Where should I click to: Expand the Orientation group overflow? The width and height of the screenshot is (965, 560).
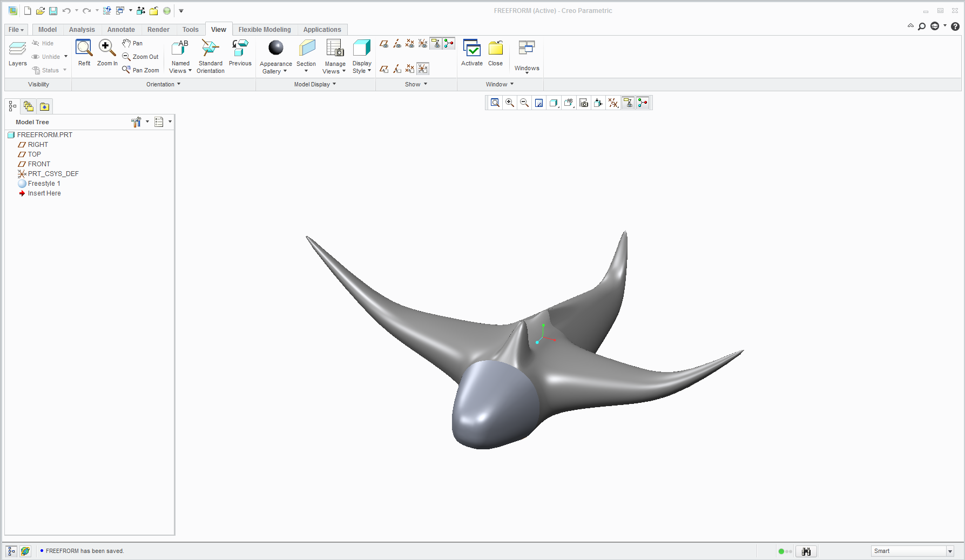(x=163, y=84)
